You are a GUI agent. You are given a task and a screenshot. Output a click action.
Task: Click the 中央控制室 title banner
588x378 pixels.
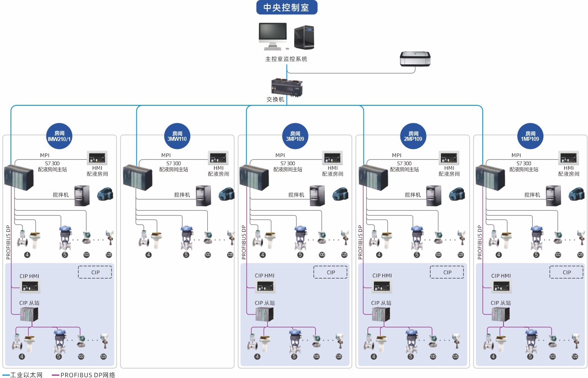coord(287,8)
